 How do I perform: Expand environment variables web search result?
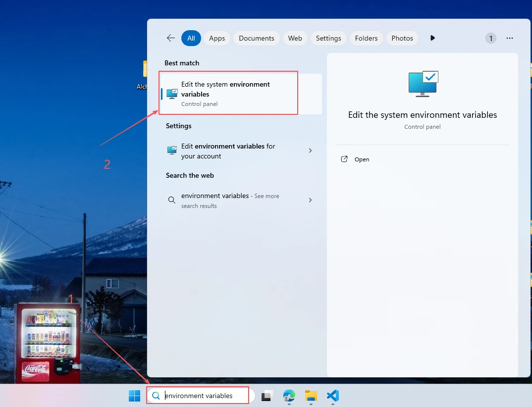click(311, 200)
